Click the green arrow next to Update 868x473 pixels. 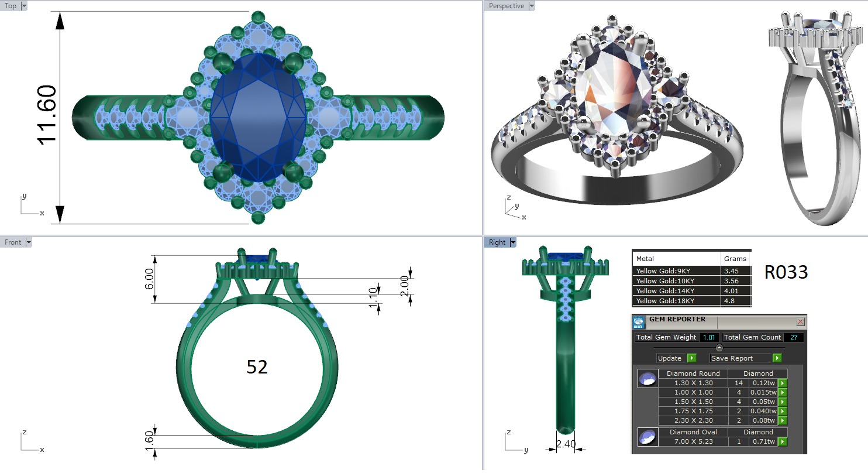(692, 358)
